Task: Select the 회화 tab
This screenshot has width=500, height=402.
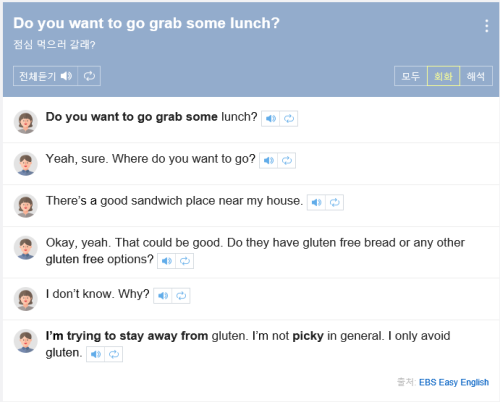Action: point(443,76)
